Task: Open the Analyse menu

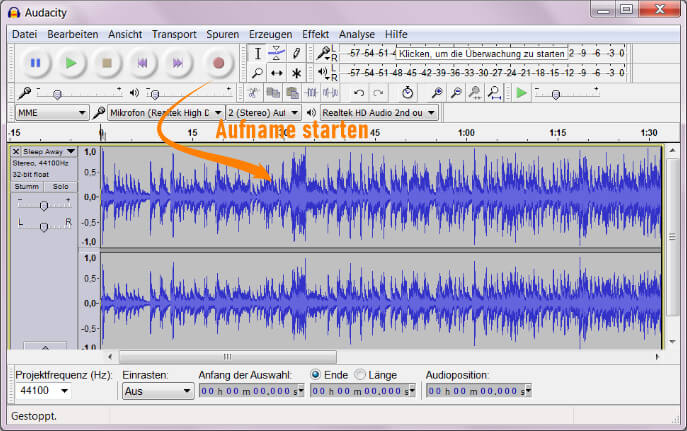Action: pyautogui.click(x=357, y=34)
